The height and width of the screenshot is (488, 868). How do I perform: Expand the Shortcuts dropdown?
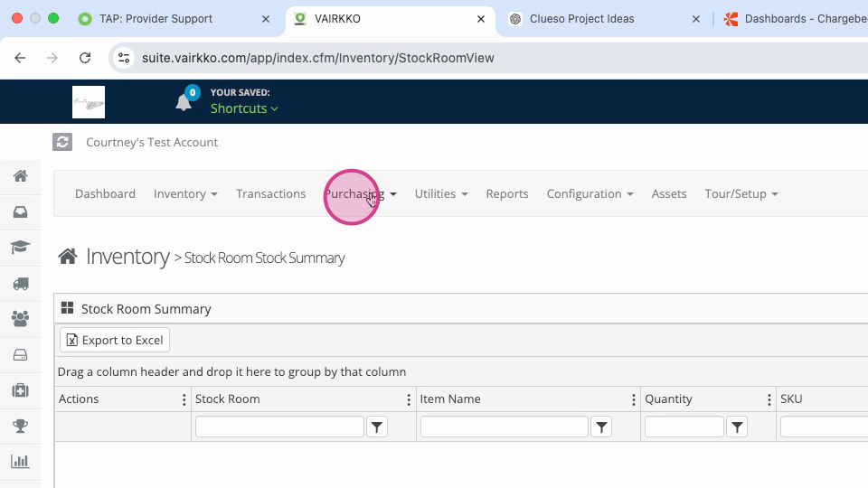click(244, 108)
